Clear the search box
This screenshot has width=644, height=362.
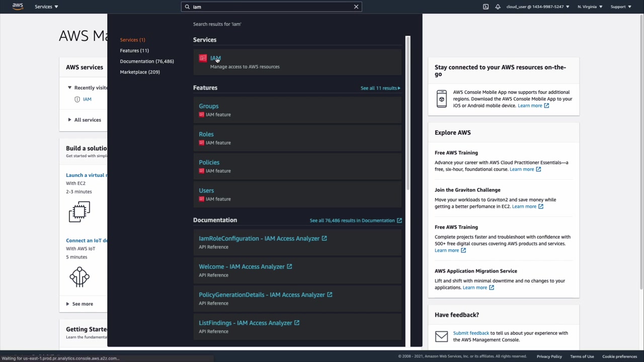[356, 7]
